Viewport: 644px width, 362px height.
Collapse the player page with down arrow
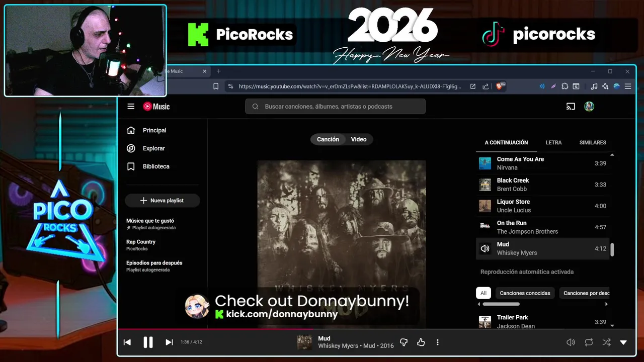point(623,342)
